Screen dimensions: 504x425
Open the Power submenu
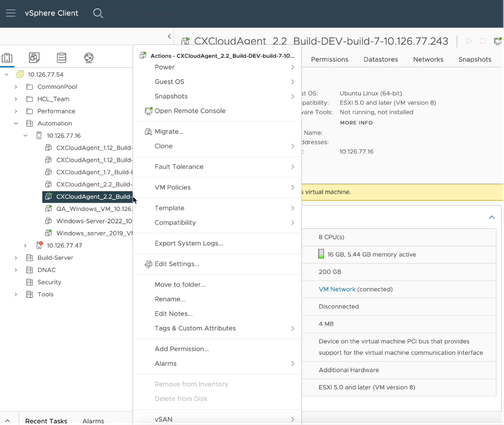217,67
